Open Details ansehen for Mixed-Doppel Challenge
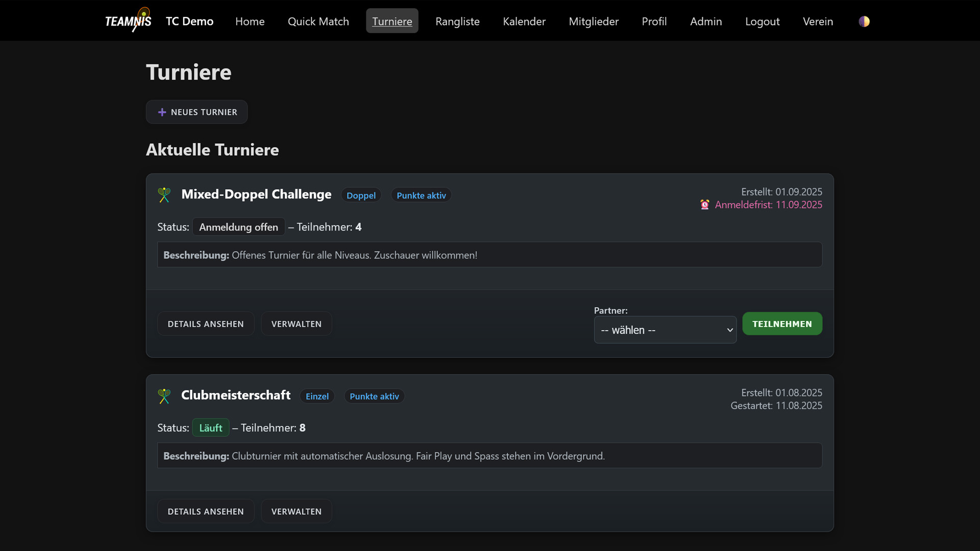Viewport: 980px width, 551px height. (206, 324)
